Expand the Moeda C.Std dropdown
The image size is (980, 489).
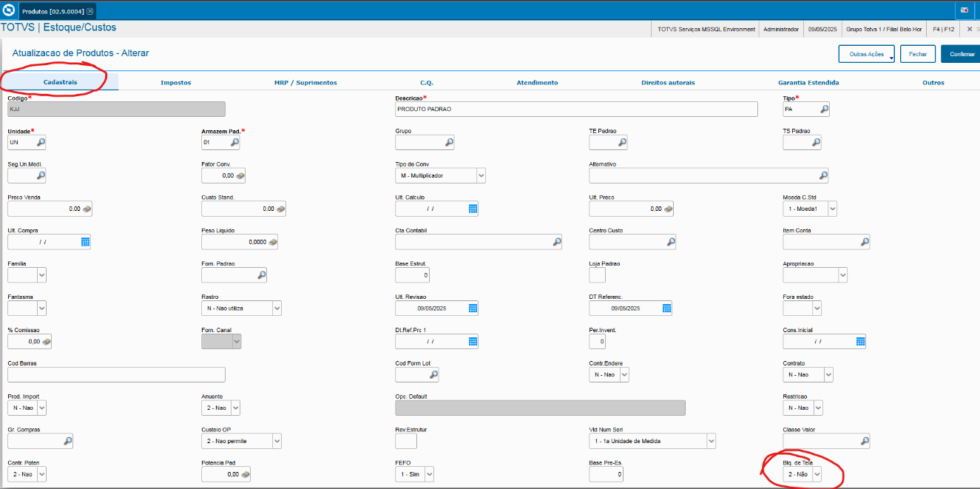(x=832, y=209)
